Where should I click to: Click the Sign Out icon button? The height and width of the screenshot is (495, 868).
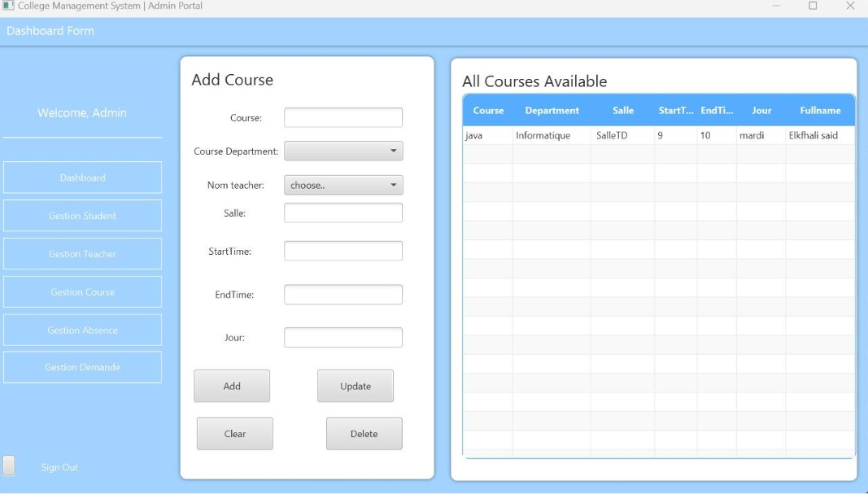(x=9, y=466)
